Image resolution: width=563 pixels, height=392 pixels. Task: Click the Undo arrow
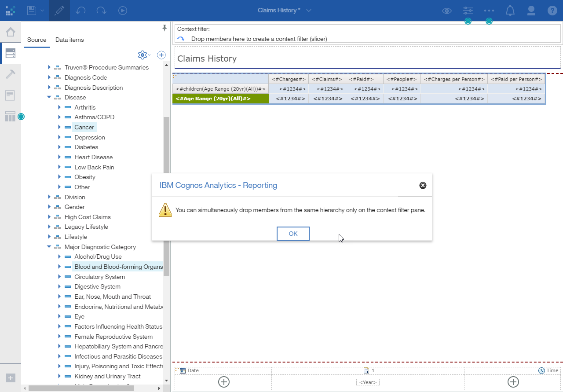[80, 11]
